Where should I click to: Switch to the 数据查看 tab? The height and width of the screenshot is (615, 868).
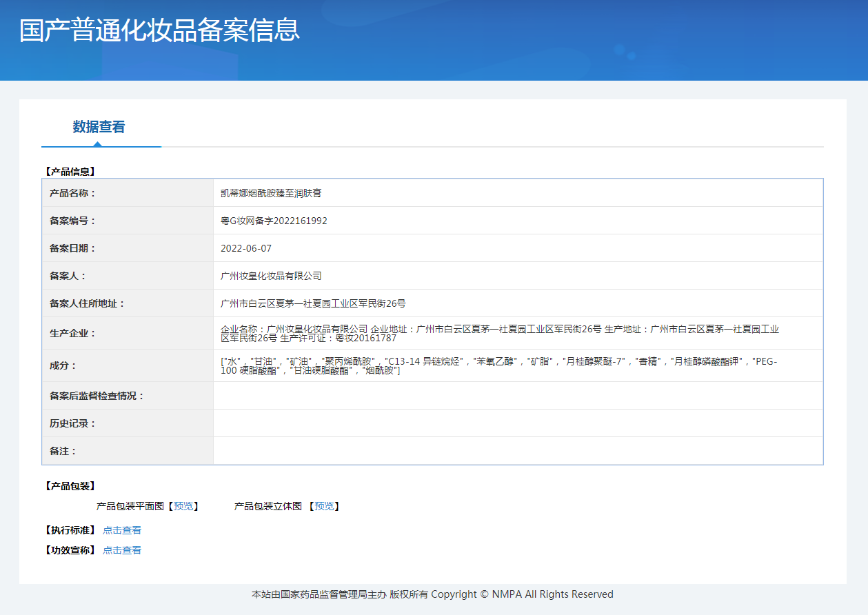(x=99, y=127)
